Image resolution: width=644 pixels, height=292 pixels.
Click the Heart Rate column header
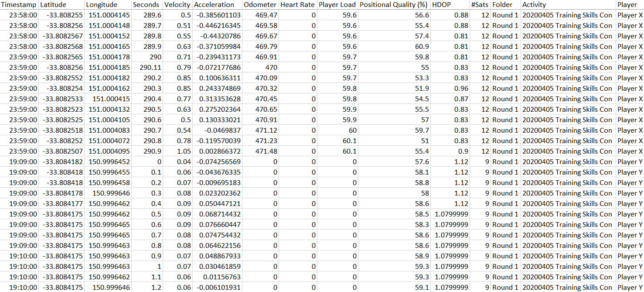[x=298, y=5]
